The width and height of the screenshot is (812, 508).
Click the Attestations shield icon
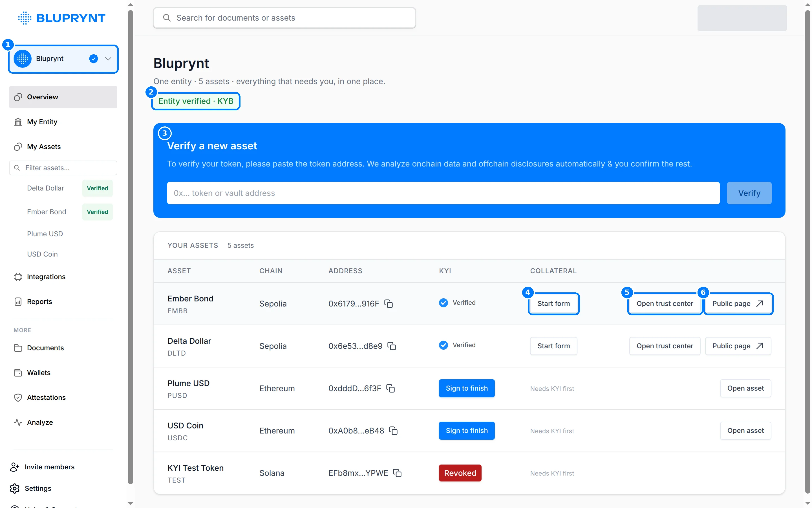pyautogui.click(x=18, y=397)
